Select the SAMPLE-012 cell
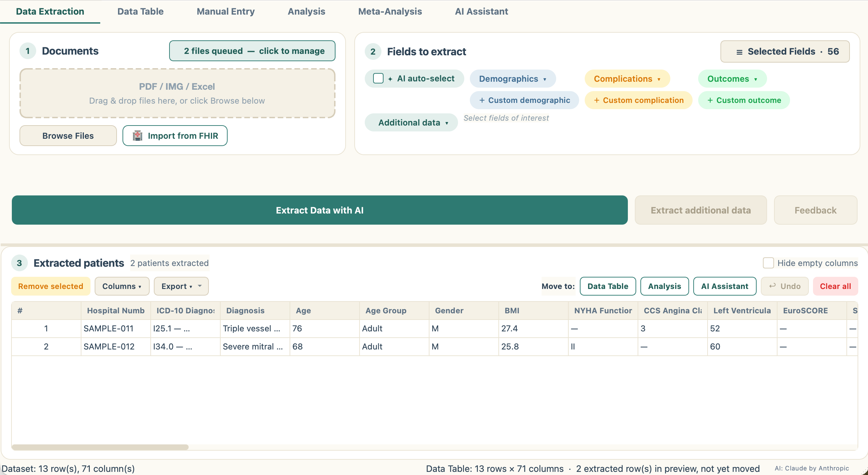The height and width of the screenshot is (475, 868). coord(116,347)
